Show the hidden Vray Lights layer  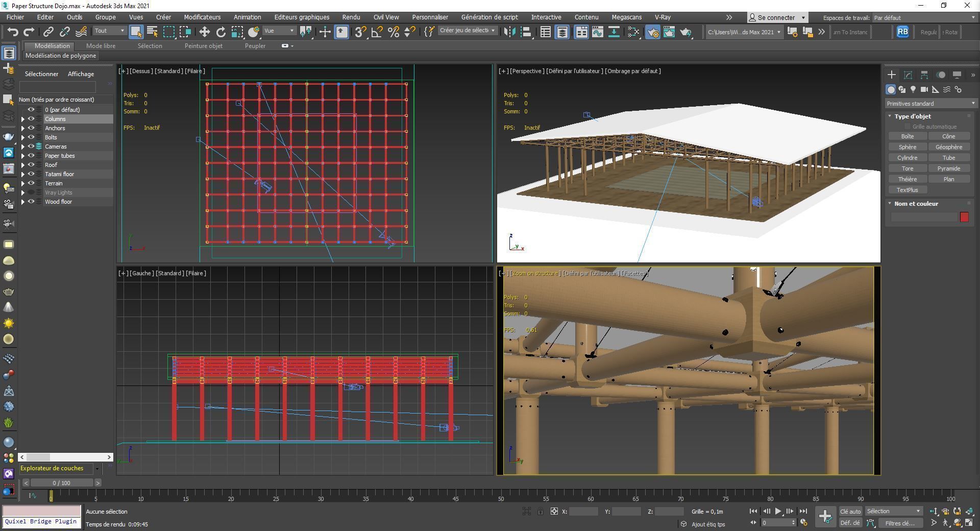point(31,192)
